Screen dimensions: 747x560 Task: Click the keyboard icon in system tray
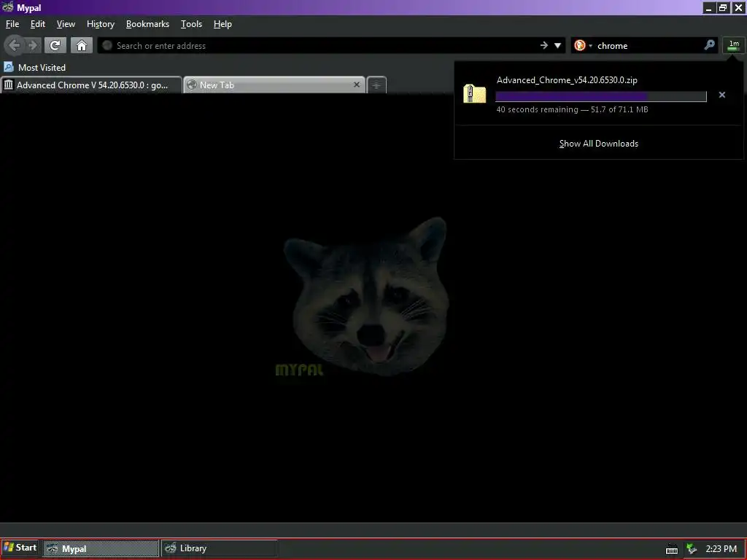pos(672,549)
